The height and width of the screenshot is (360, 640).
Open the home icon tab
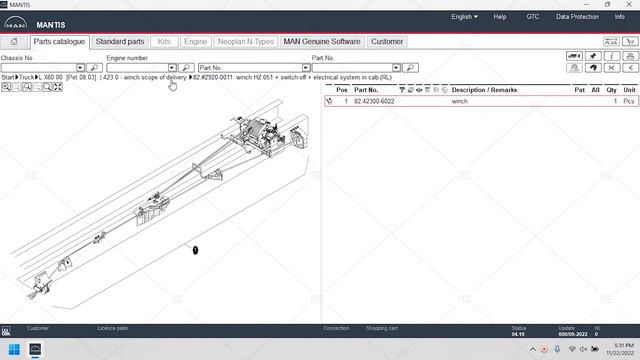coord(14,42)
